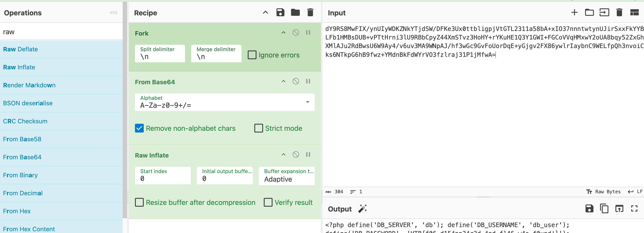Select From Hex operation
Viewport: 644px width, 233px height.
pos(61,211)
